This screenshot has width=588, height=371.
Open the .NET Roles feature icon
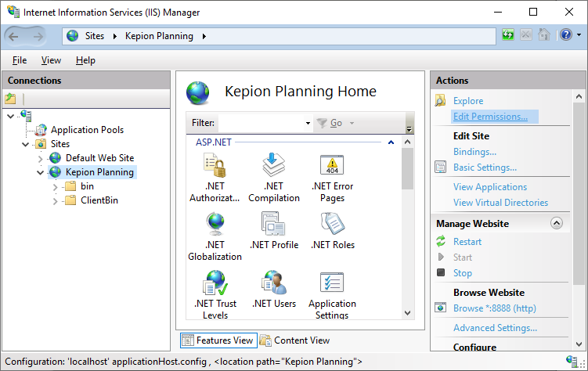[x=332, y=224]
